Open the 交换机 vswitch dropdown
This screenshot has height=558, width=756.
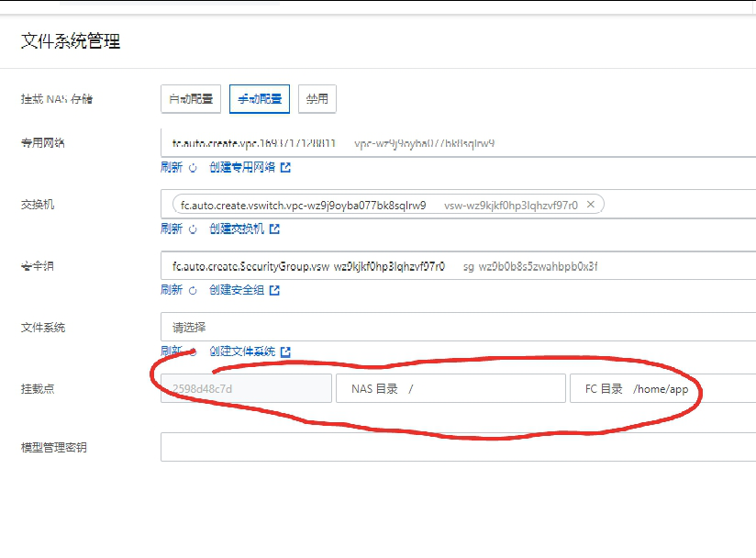pyautogui.click(x=458, y=205)
